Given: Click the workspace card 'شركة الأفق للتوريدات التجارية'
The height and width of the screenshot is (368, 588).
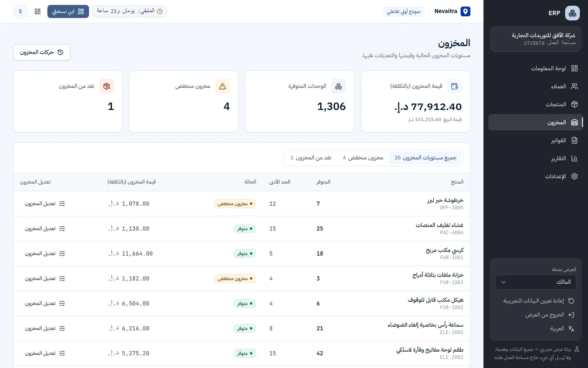Looking at the screenshot, I should (x=536, y=39).
